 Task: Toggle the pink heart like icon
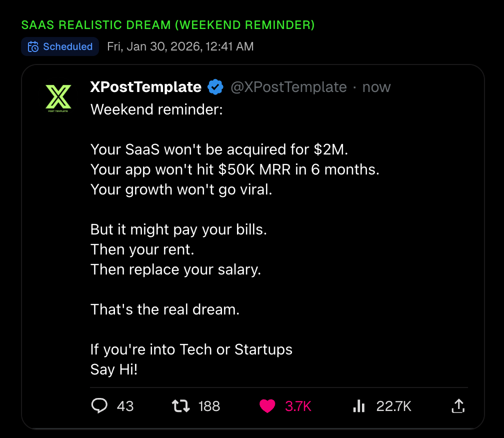coord(267,406)
